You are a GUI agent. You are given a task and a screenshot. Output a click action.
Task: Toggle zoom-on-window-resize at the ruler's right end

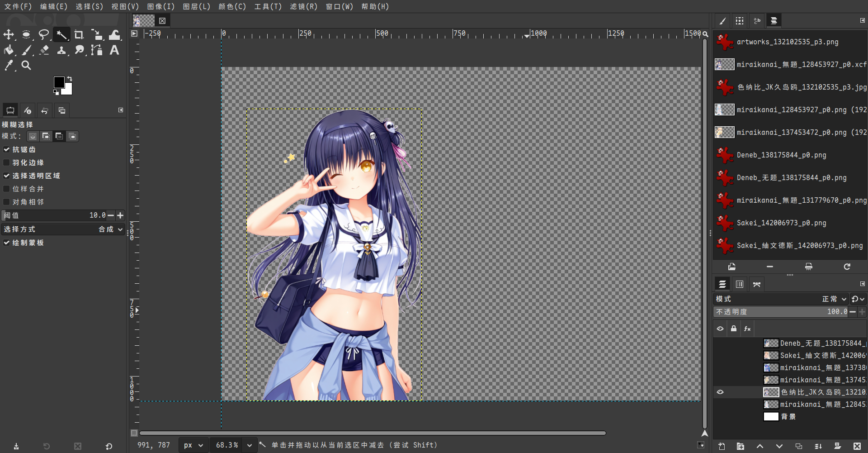705,34
